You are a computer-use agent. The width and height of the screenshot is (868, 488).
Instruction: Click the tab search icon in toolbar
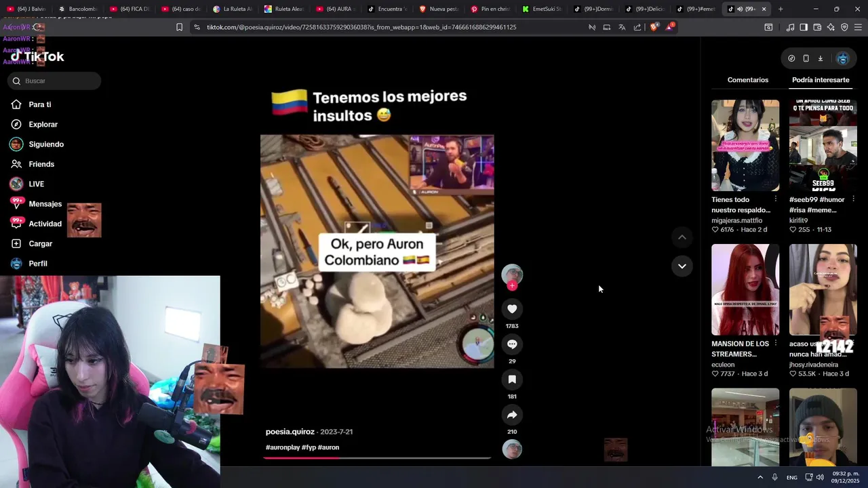768,27
